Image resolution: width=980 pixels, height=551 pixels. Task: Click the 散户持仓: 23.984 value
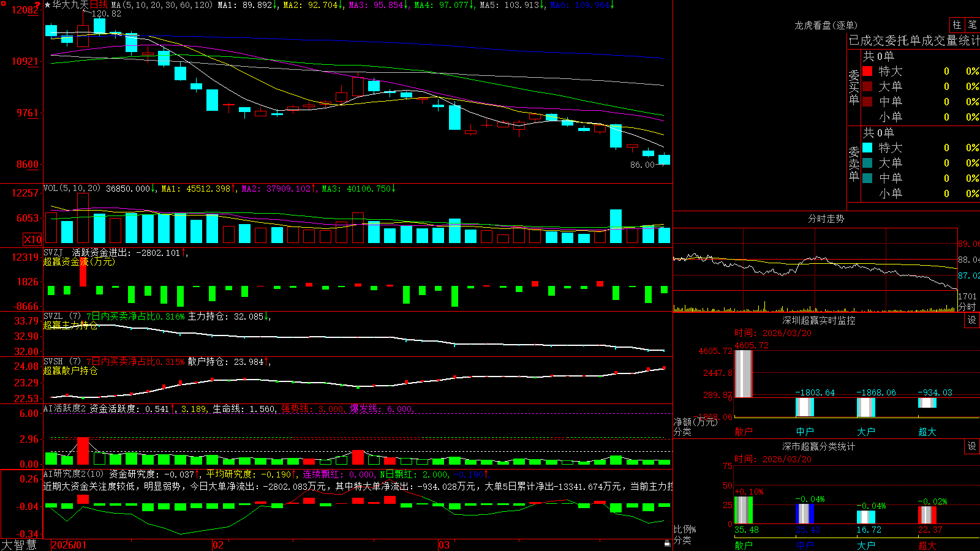pos(225,362)
